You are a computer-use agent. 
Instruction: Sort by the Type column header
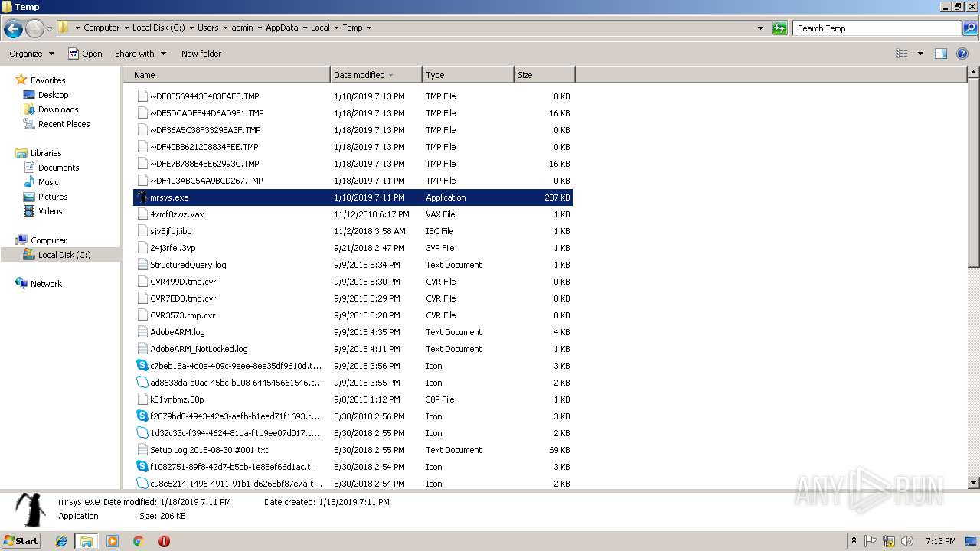[468, 75]
